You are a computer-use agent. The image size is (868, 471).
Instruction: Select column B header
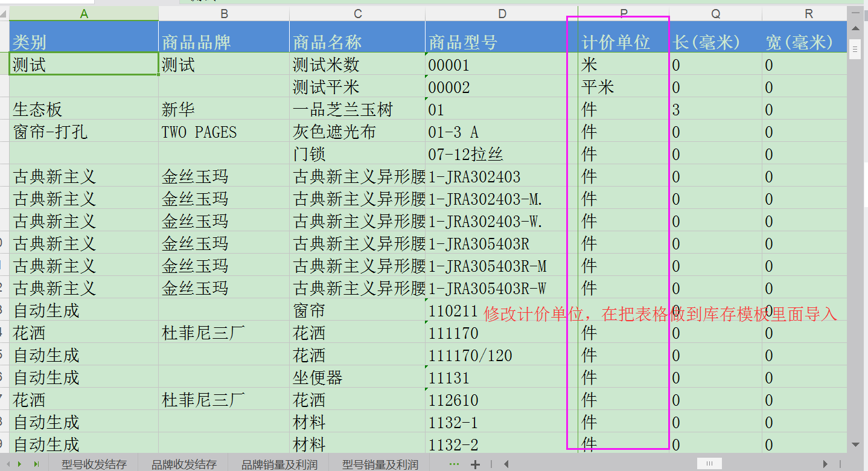[x=224, y=13]
